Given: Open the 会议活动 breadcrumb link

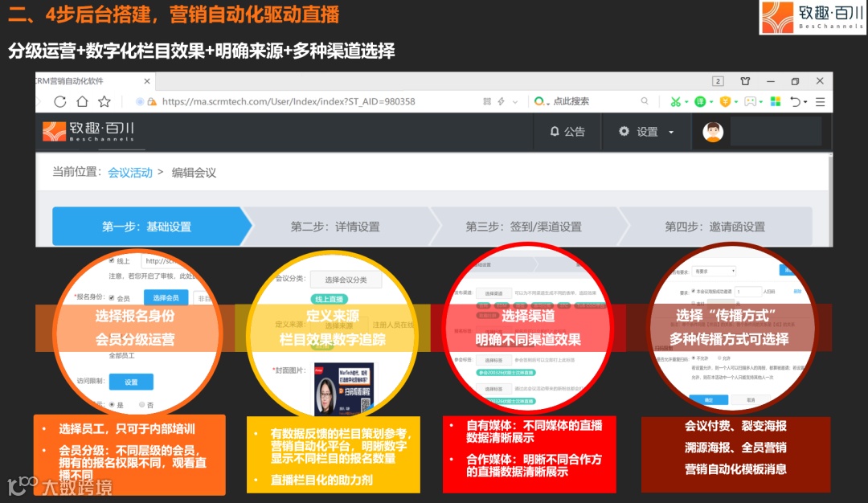Looking at the screenshot, I should point(130,173).
